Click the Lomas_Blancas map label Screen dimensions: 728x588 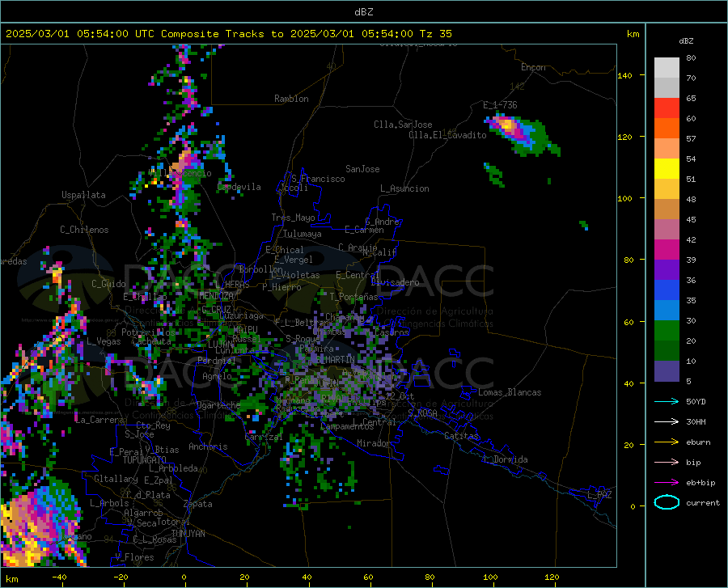(510, 392)
